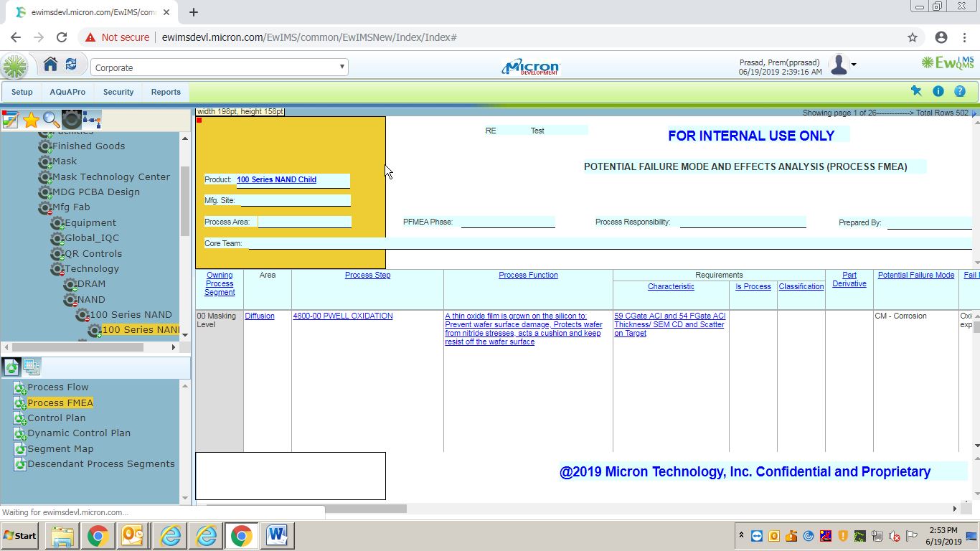Open File Explorer from the taskbar

coord(62,536)
